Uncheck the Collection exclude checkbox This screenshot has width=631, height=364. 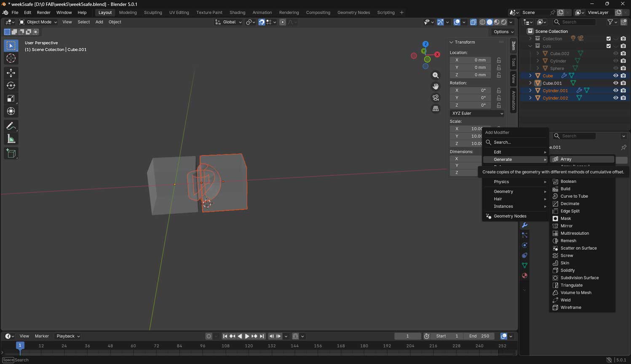[x=608, y=39]
